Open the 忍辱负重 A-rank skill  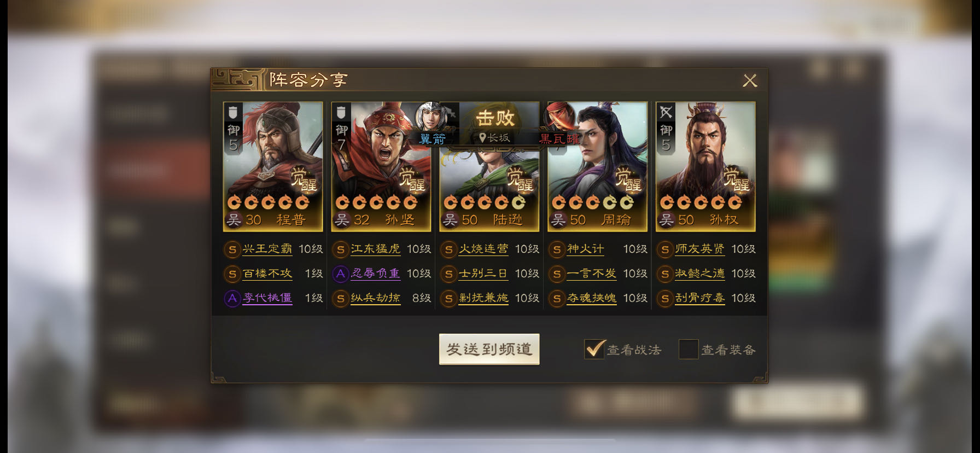click(x=376, y=274)
